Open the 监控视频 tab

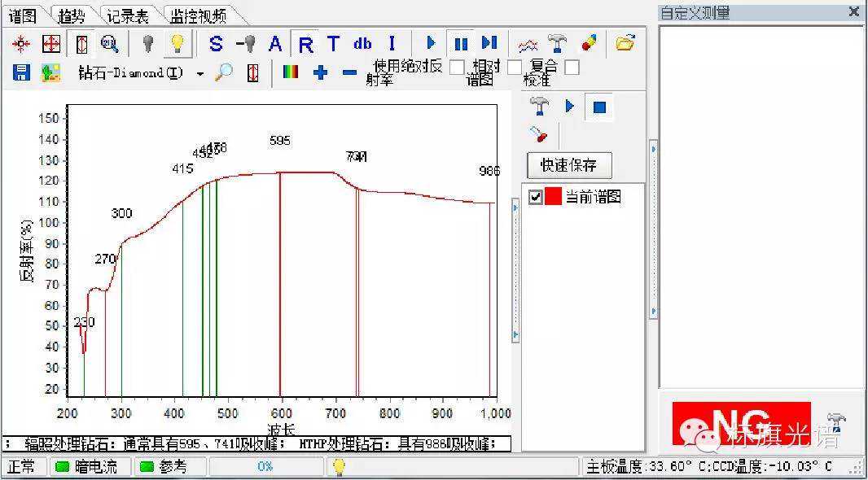click(198, 15)
